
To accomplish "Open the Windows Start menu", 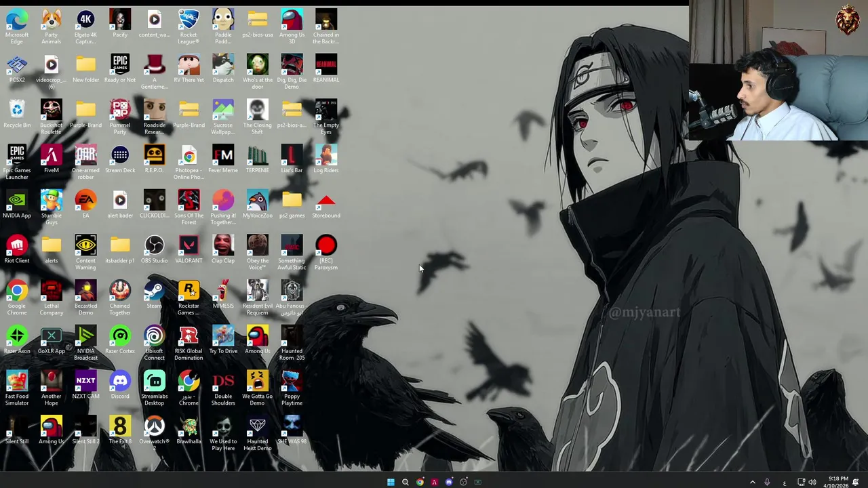I will 391,482.
